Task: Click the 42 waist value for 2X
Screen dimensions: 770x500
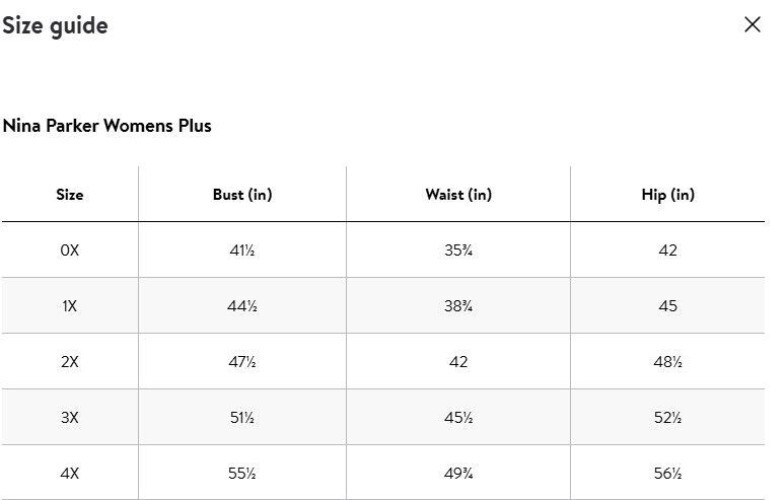Action: point(459,362)
